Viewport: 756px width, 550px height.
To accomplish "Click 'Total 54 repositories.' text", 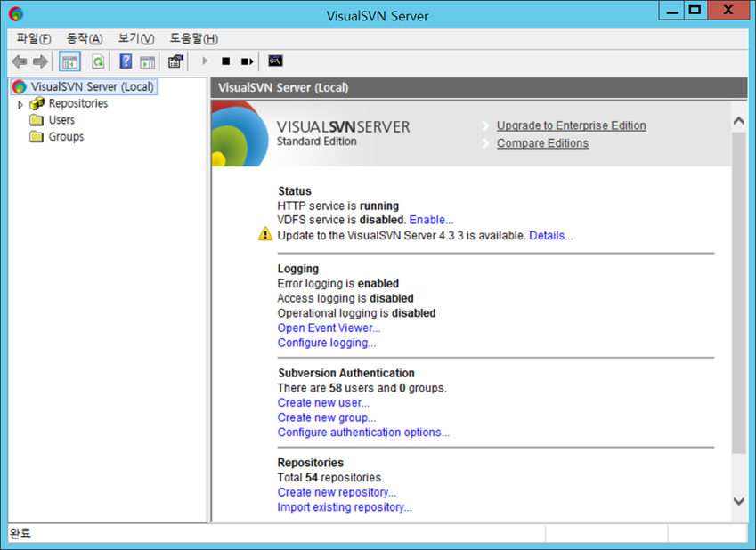I will click(x=330, y=478).
